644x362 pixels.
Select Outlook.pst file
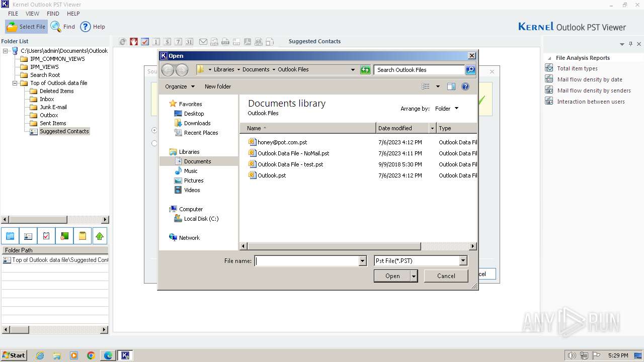(272, 175)
